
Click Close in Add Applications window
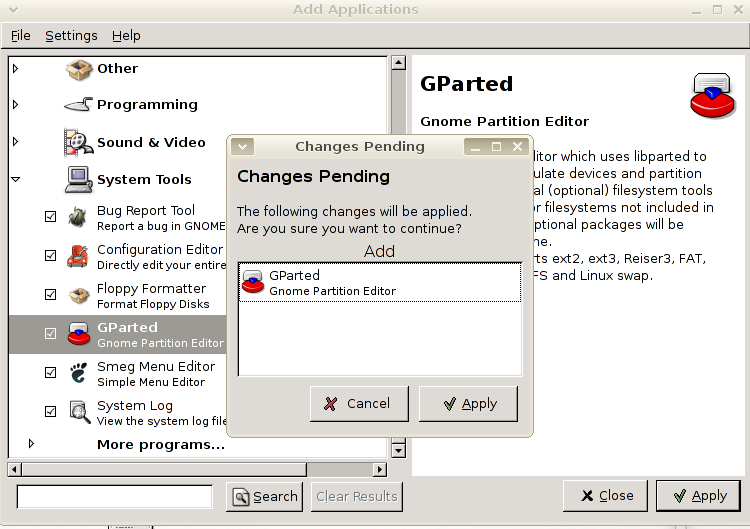point(606,496)
